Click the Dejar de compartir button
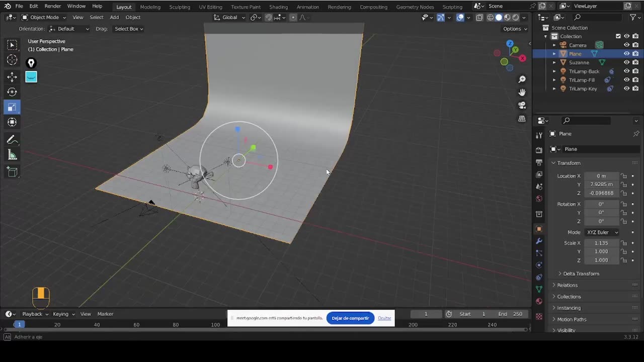 pyautogui.click(x=350, y=318)
